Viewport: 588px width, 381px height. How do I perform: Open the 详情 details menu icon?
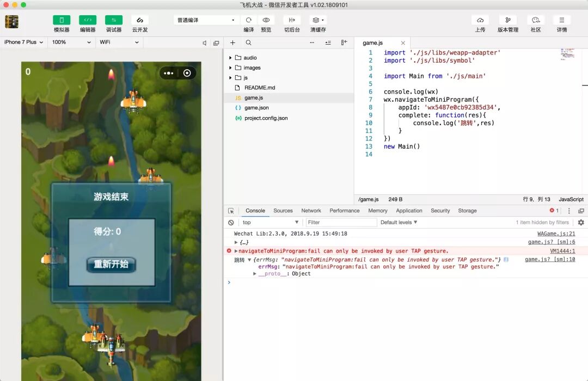pos(562,20)
